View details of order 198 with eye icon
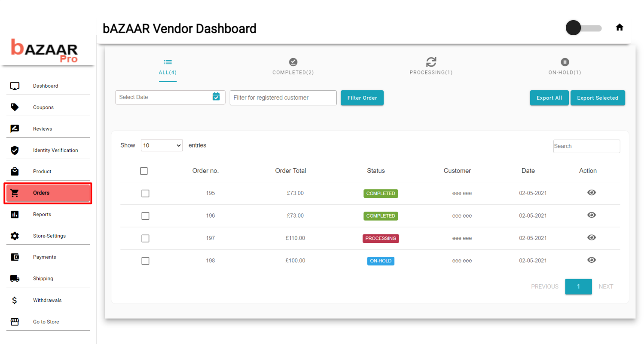Screen dimensions: 644x344 click(x=592, y=260)
